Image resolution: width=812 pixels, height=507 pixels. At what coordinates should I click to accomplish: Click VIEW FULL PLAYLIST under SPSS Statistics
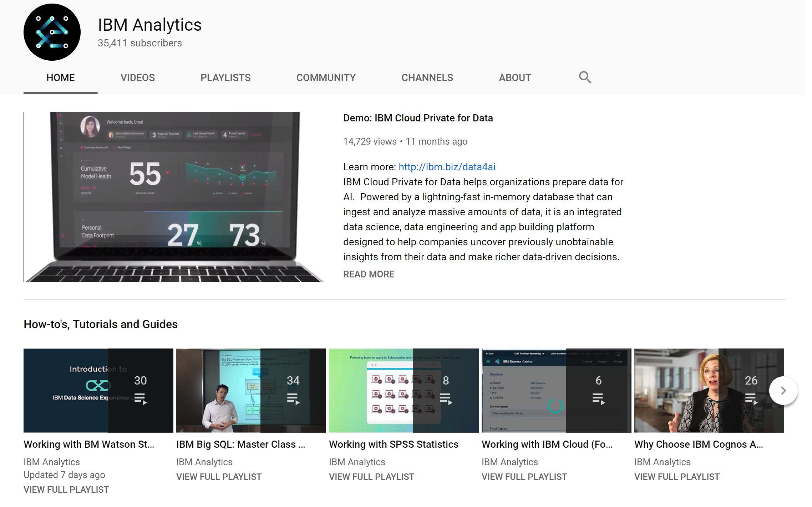(x=371, y=477)
